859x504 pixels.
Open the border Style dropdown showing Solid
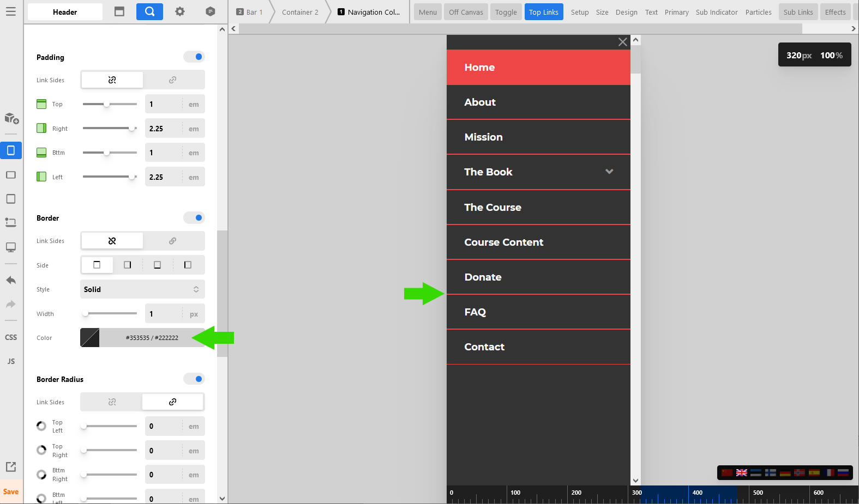tap(142, 289)
